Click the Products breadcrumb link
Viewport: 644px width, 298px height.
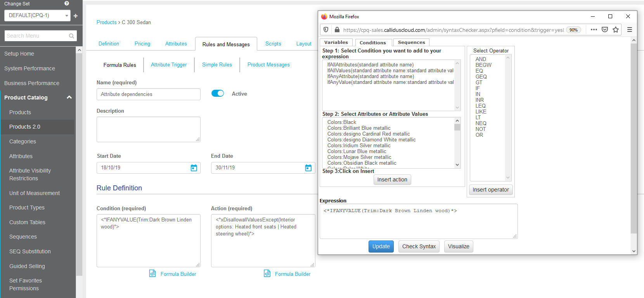click(x=107, y=22)
